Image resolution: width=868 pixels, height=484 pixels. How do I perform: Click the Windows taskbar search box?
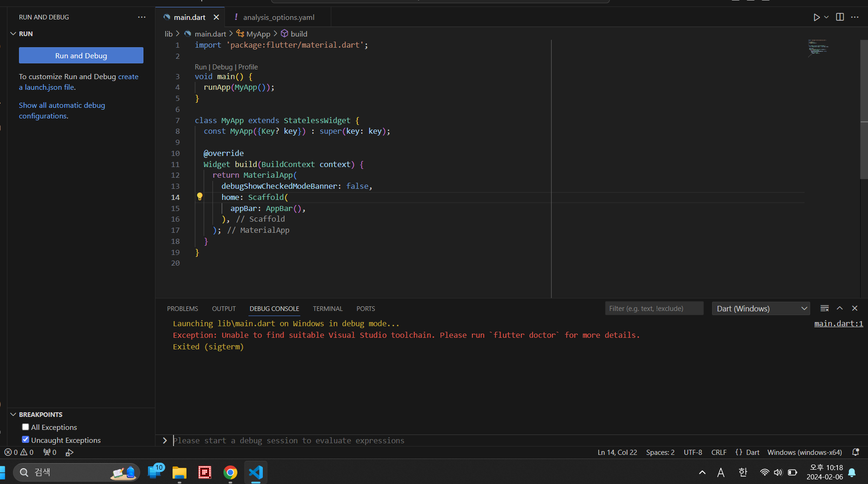(x=76, y=472)
